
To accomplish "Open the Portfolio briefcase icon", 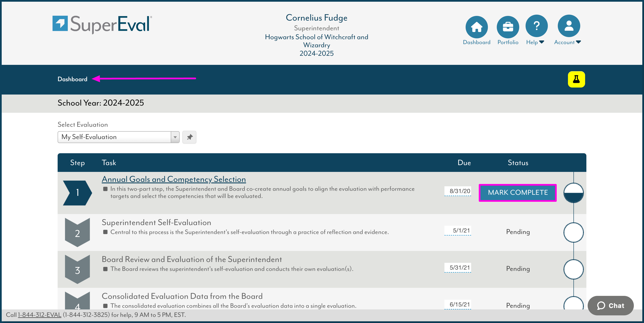I will 508,26.
